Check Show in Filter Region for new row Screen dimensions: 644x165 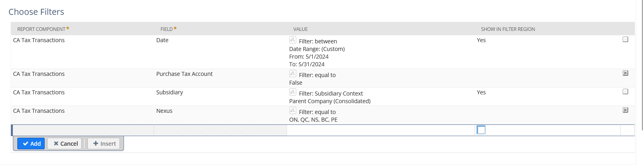click(x=481, y=130)
